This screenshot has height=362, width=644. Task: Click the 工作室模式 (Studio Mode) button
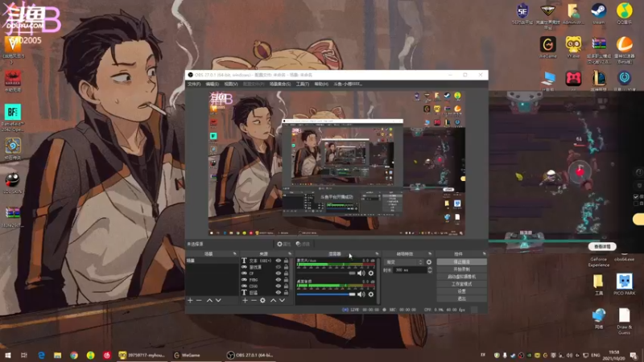[x=461, y=284]
